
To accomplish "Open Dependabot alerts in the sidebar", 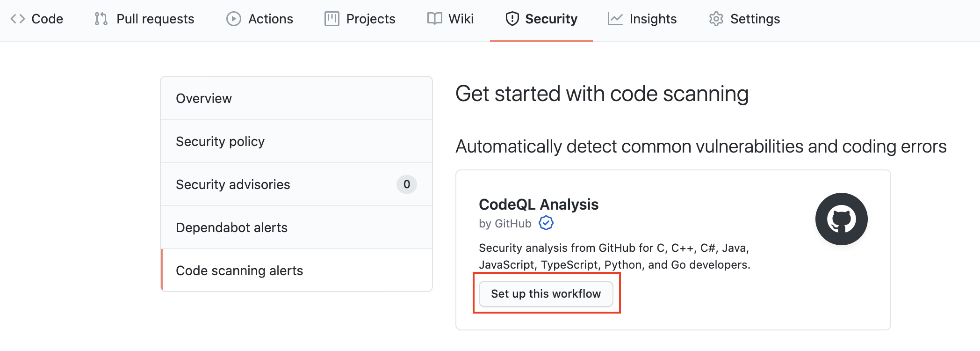I will click(296, 227).
